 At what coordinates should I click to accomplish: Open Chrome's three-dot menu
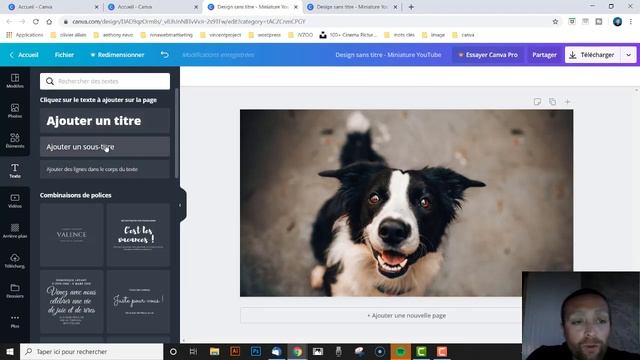click(x=631, y=22)
